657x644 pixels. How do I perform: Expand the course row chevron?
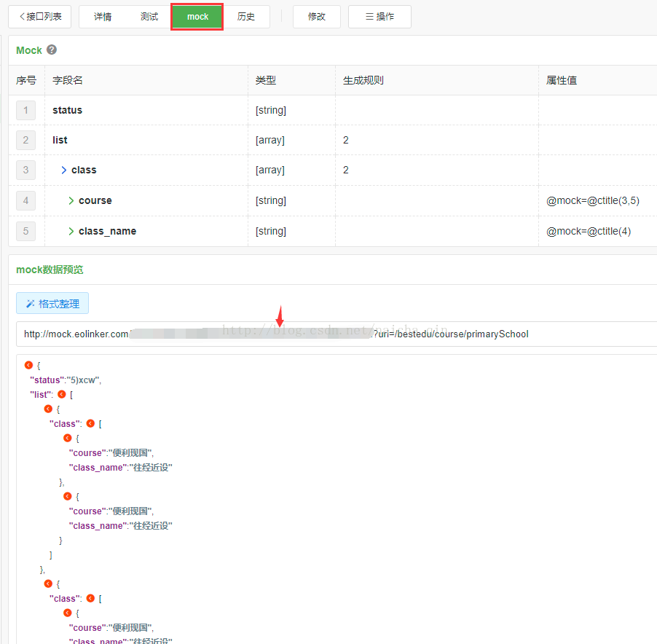click(x=71, y=200)
